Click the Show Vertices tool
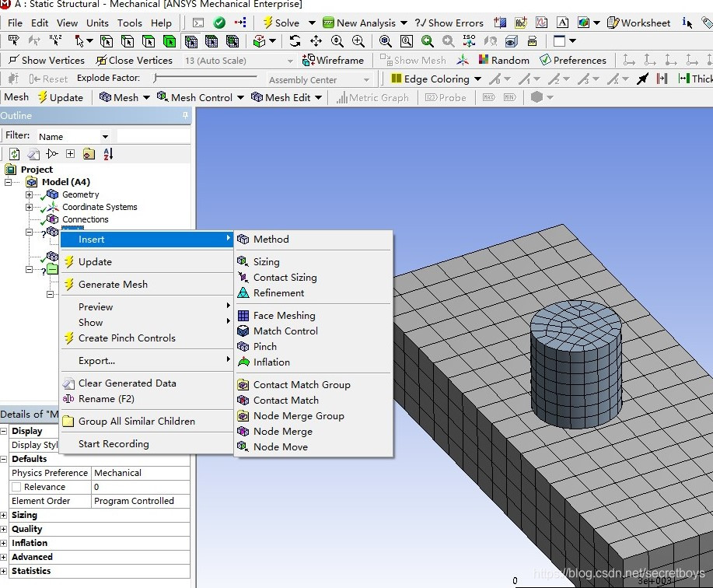The height and width of the screenshot is (588, 713). point(47,60)
